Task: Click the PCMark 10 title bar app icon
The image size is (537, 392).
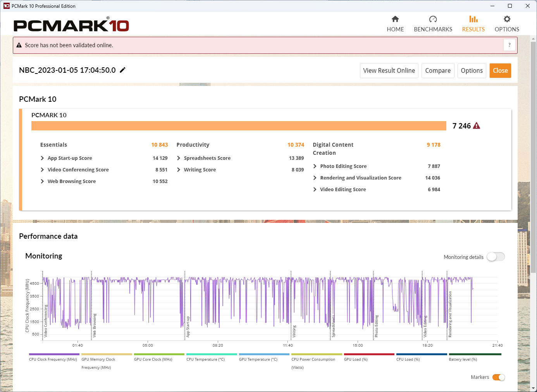Action: (x=6, y=6)
